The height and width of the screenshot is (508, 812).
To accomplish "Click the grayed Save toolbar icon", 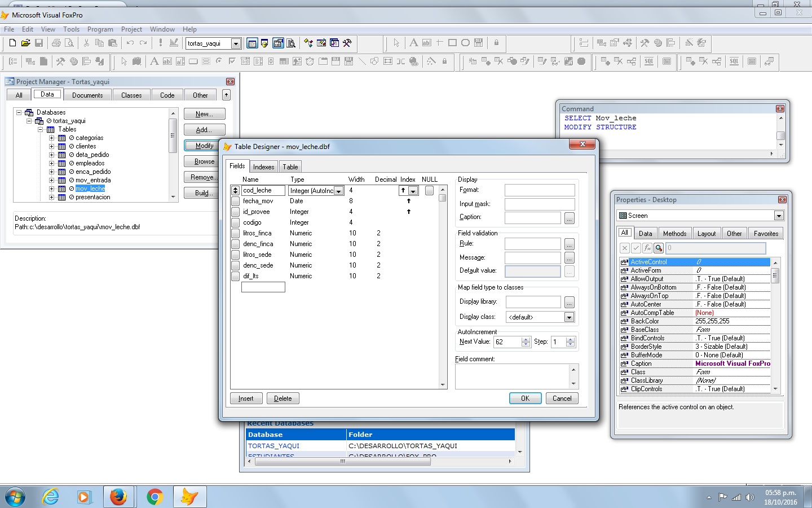I will [x=39, y=43].
